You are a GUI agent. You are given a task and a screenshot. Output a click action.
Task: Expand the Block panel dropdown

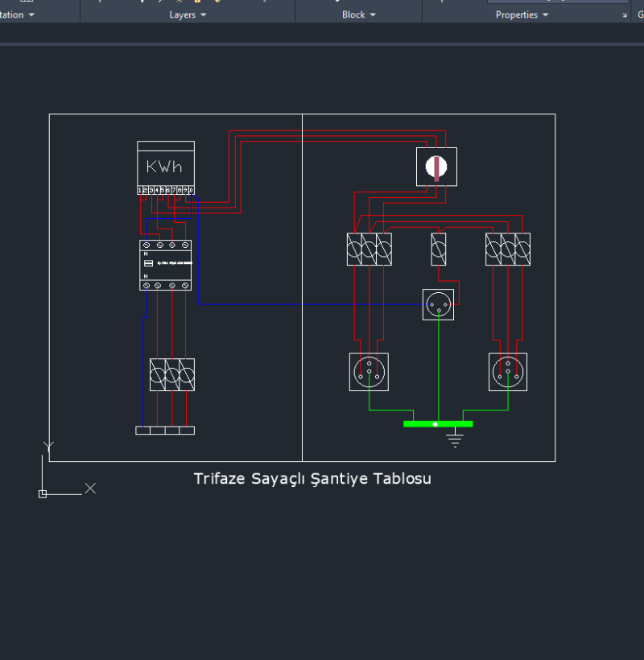[x=359, y=14]
